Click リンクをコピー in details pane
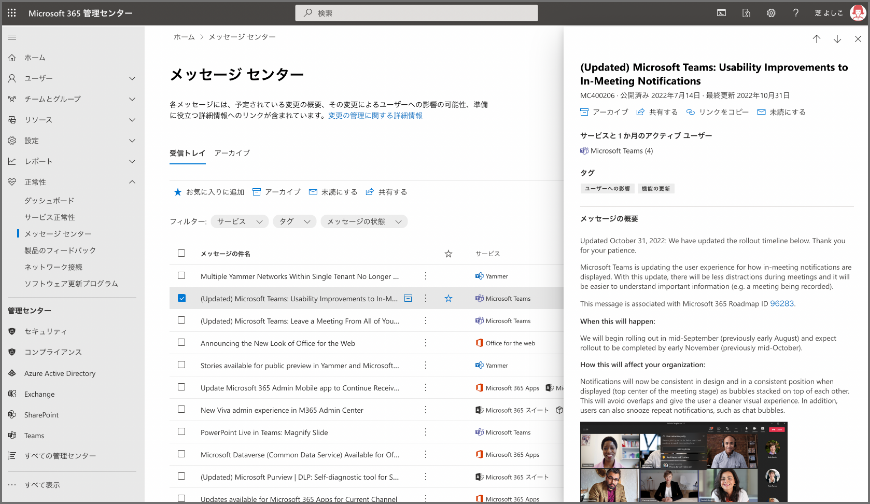The height and width of the screenshot is (504, 870). [x=717, y=112]
